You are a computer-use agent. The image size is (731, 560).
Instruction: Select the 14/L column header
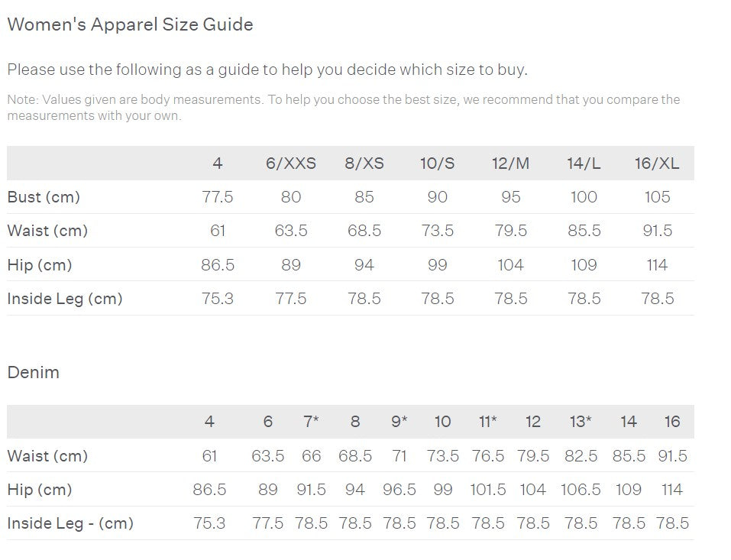coord(584,163)
